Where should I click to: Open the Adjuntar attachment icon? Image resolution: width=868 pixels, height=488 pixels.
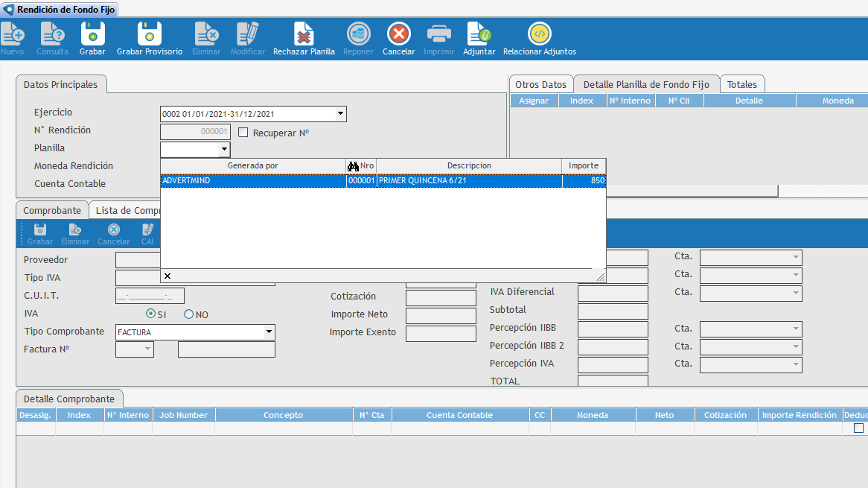(479, 34)
